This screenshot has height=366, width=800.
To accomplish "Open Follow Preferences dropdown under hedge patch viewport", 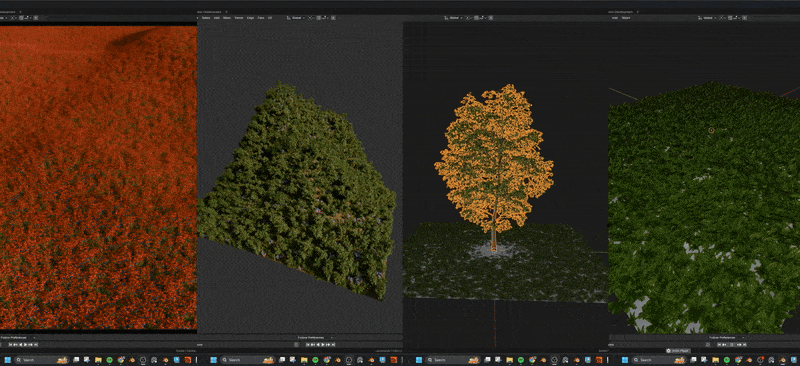I will pos(315,337).
